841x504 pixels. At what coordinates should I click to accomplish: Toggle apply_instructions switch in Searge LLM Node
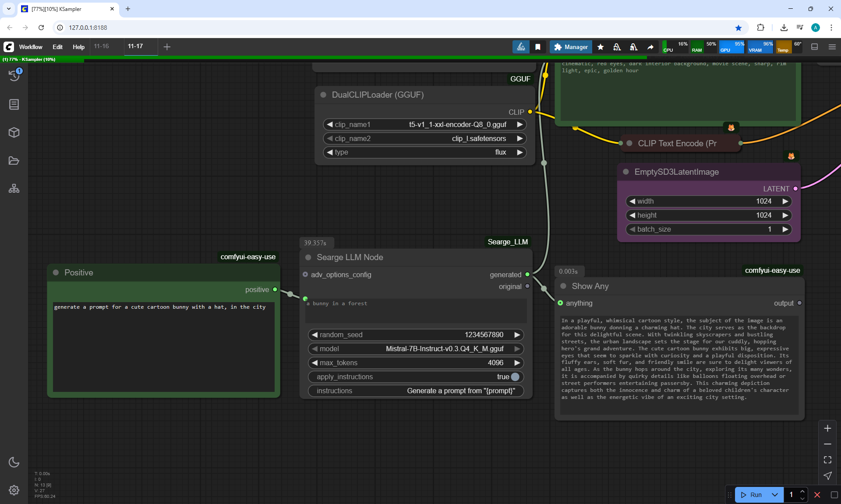point(515,377)
